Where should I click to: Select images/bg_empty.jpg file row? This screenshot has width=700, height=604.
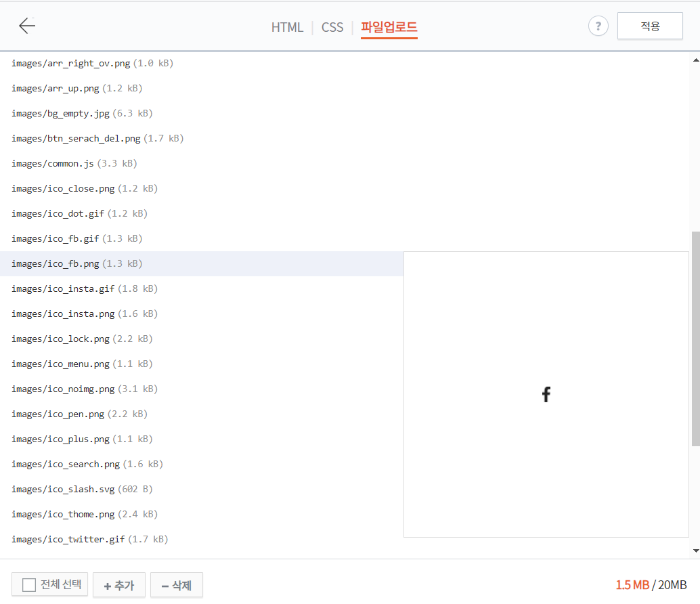(202, 113)
